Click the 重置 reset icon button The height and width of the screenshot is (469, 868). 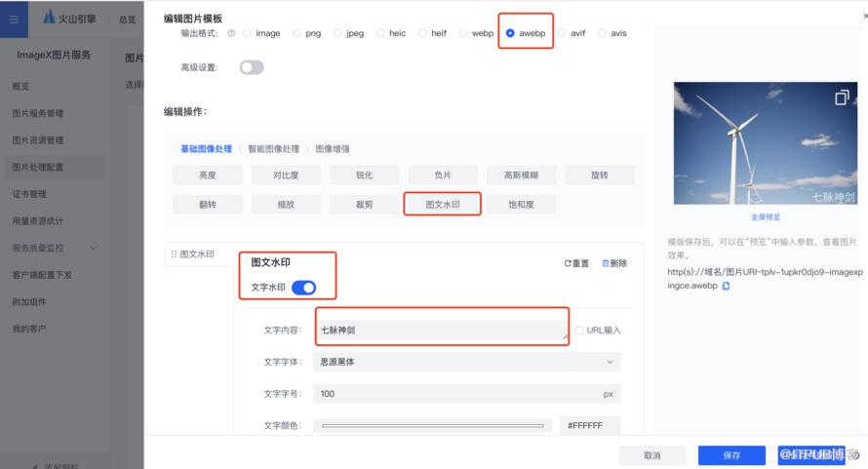pos(576,263)
